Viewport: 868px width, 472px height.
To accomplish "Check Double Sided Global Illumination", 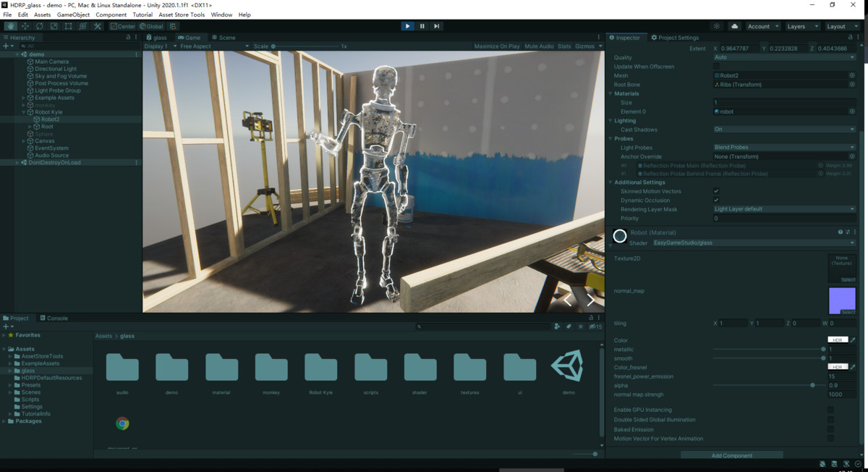I will pos(830,419).
